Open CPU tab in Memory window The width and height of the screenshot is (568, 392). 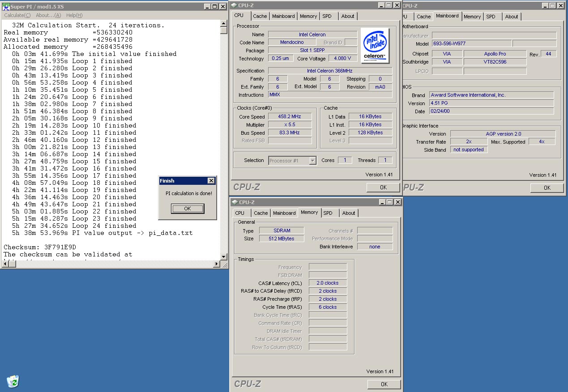(x=240, y=213)
